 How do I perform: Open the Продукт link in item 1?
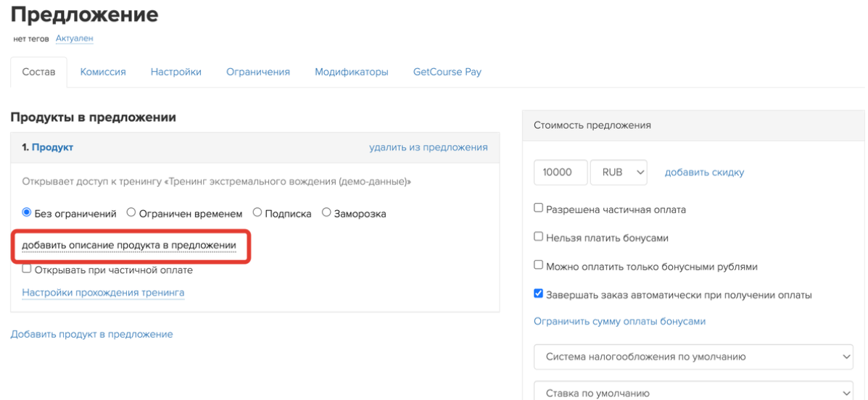(53, 147)
